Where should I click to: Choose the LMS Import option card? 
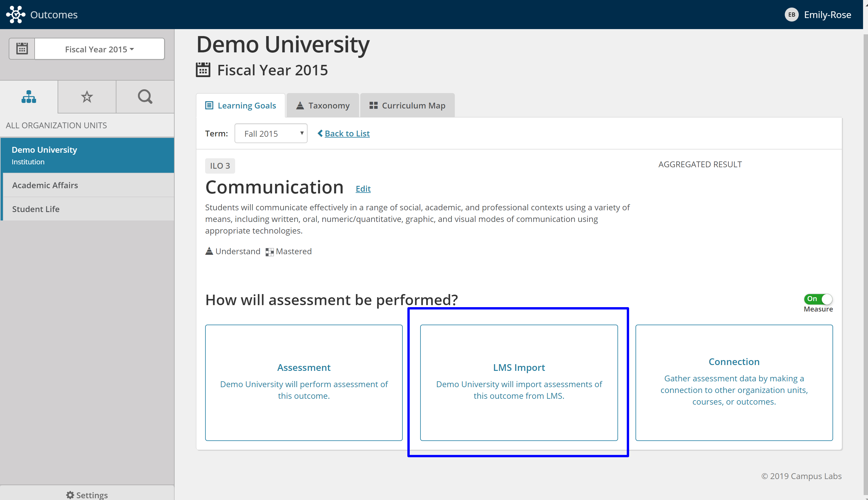pos(519,382)
